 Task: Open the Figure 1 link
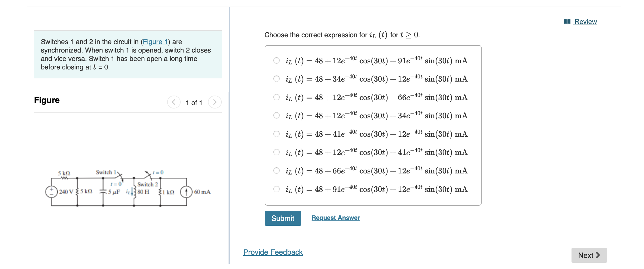point(156,42)
